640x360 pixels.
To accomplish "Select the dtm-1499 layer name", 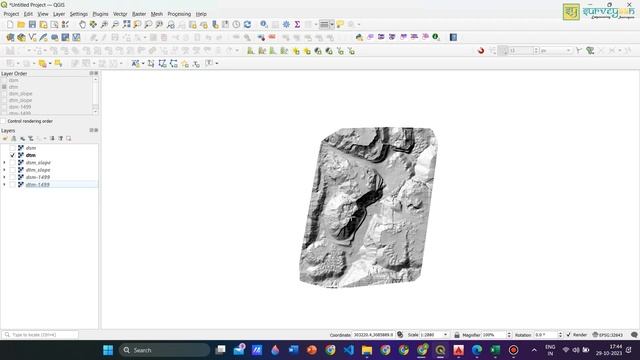I will tap(38, 184).
